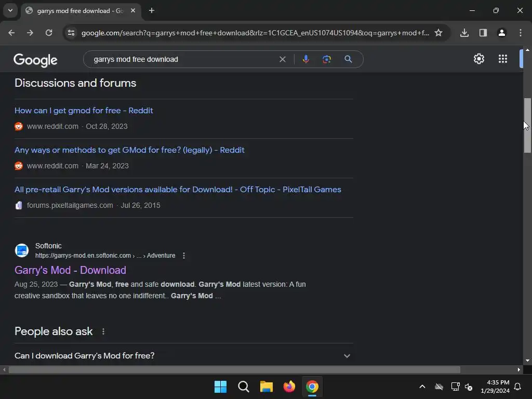This screenshot has width=532, height=399.
Task: Open 'Any ways or methods to get GMod' link
Action: (x=129, y=150)
